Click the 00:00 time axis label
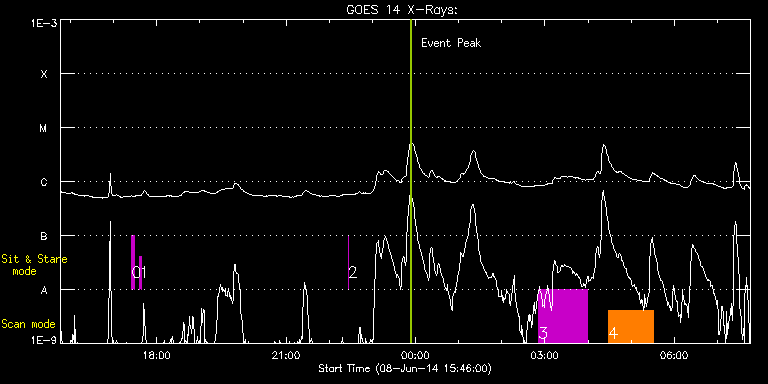Viewport: 768px width, 384px height. tap(415, 356)
